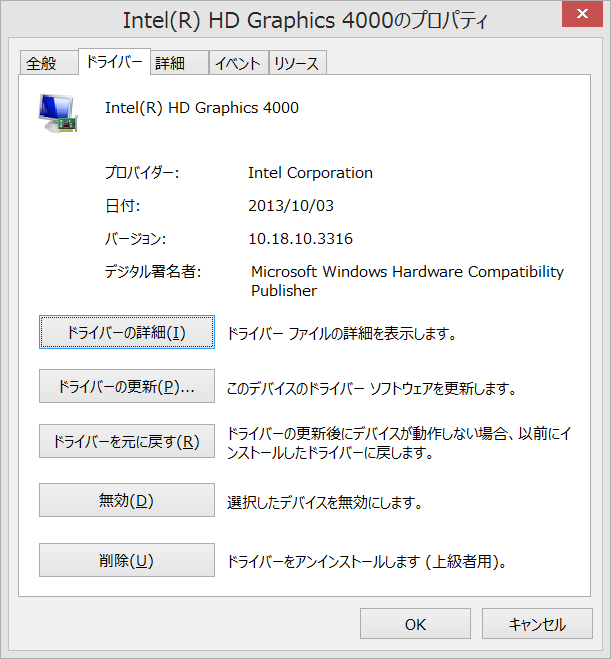Click the window title bar text

305,20
